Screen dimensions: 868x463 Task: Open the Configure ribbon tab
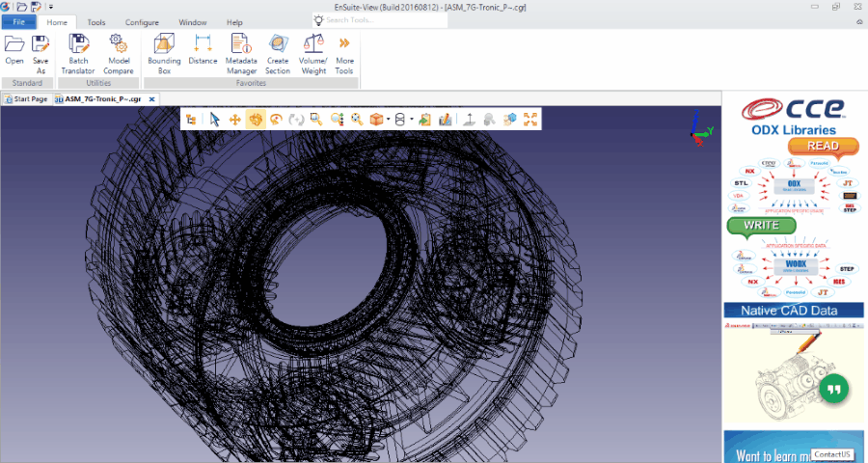pos(142,23)
